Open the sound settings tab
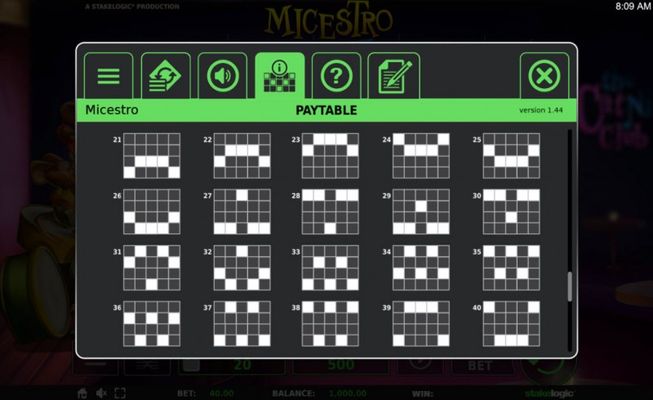Image resolution: width=653 pixels, height=400 pixels. 222,76
